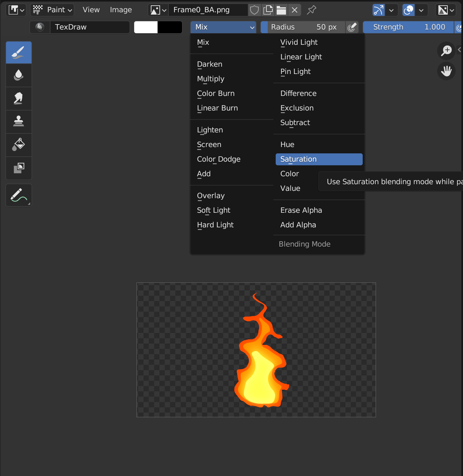
Task: Open the Image menu
Action: [121, 10]
